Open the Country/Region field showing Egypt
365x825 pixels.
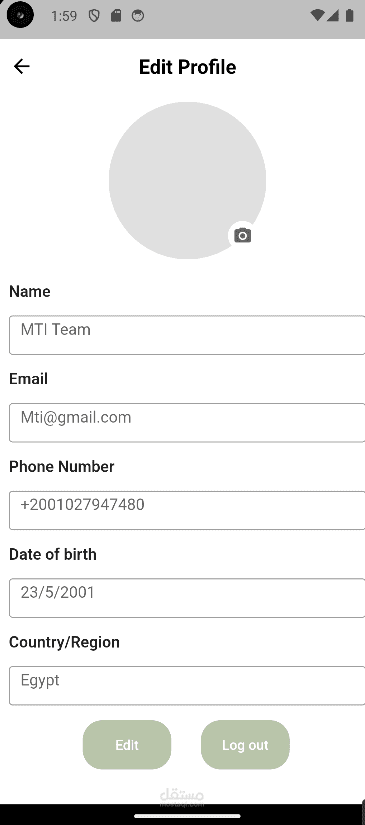(x=187, y=686)
